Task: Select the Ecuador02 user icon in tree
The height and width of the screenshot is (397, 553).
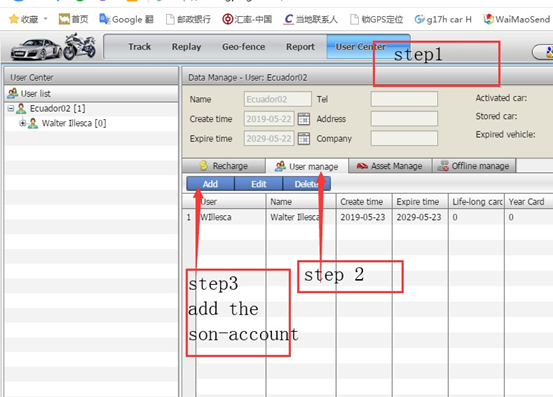Action: pyautogui.click(x=21, y=109)
